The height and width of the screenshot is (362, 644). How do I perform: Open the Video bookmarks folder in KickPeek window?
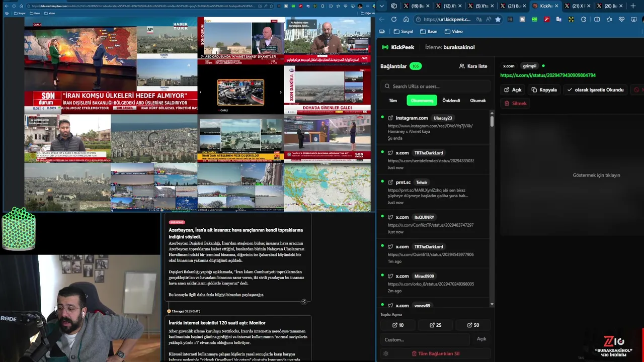pyautogui.click(x=454, y=31)
